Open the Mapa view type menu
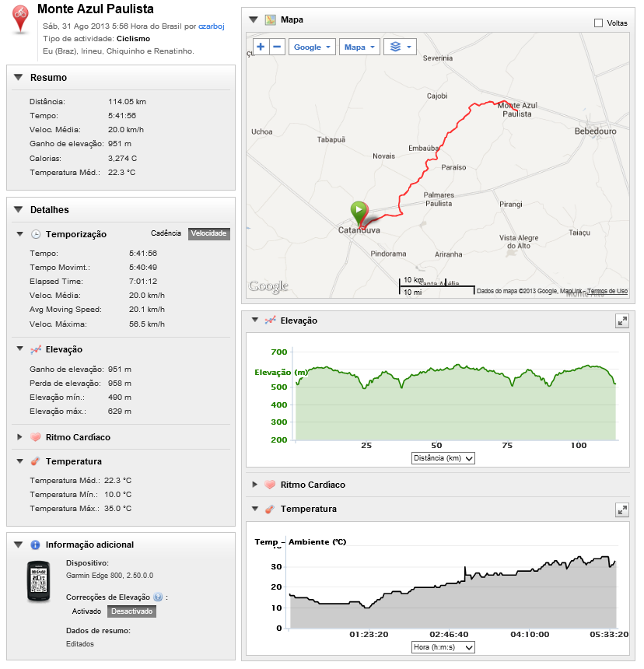Screen dimensions: 644x669 pos(358,47)
